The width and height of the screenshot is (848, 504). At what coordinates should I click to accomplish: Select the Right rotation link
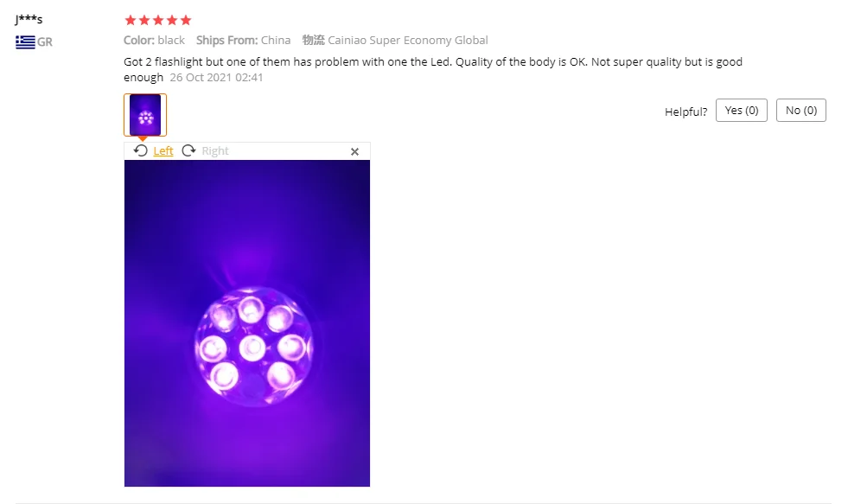pos(215,151)
